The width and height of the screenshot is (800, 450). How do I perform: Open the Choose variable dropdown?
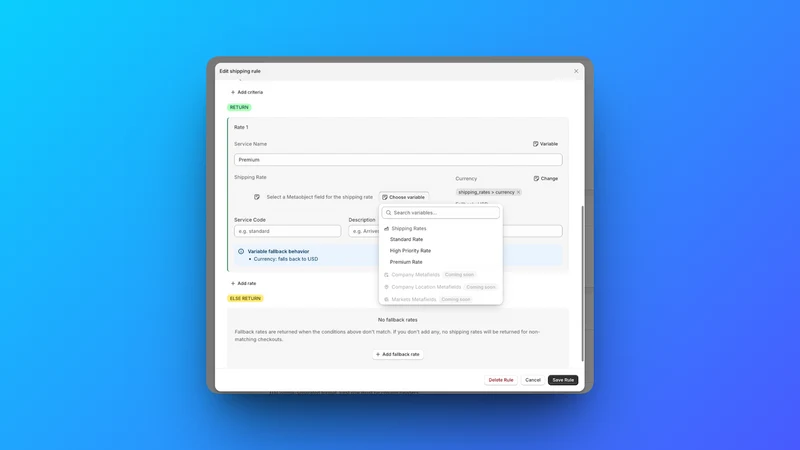pyautogui.click(x=404, y=197)
